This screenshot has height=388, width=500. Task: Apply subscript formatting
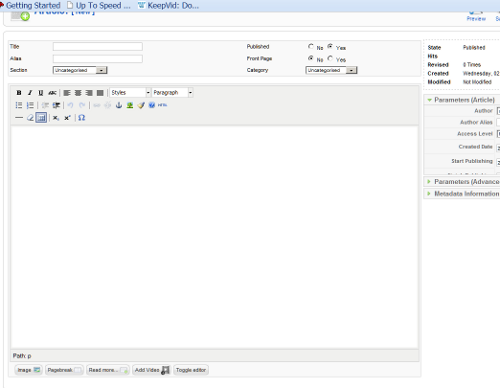click(x=56, y=118)
